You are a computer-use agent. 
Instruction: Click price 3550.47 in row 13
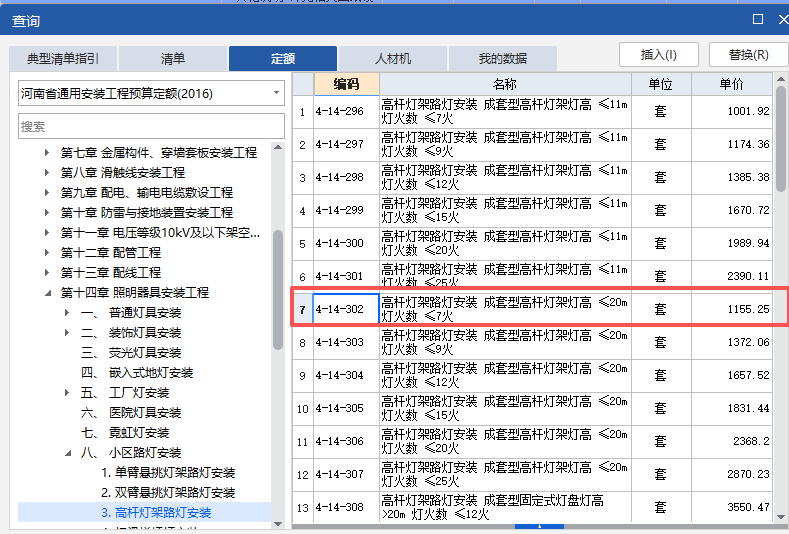(x=748, y=507)
